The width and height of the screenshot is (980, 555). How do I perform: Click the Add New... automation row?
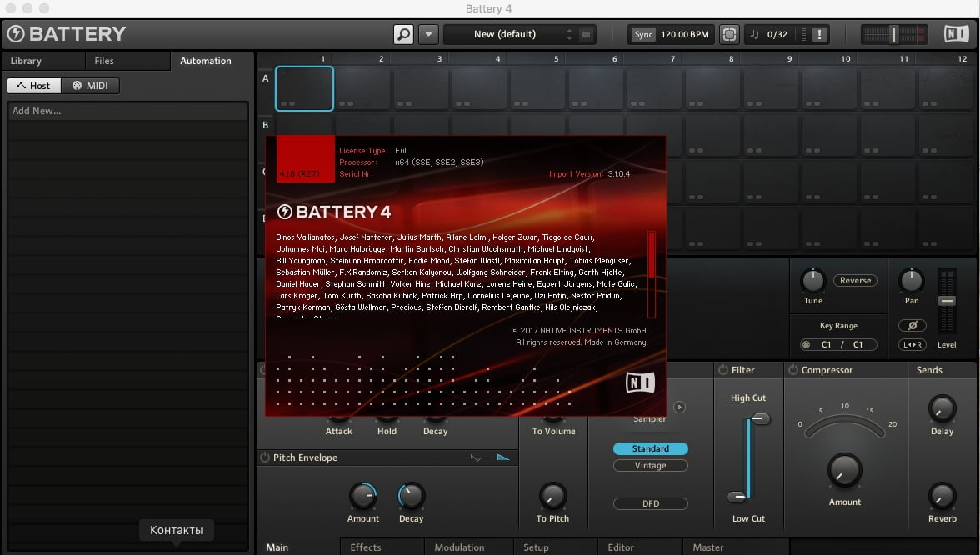point(127,111)
